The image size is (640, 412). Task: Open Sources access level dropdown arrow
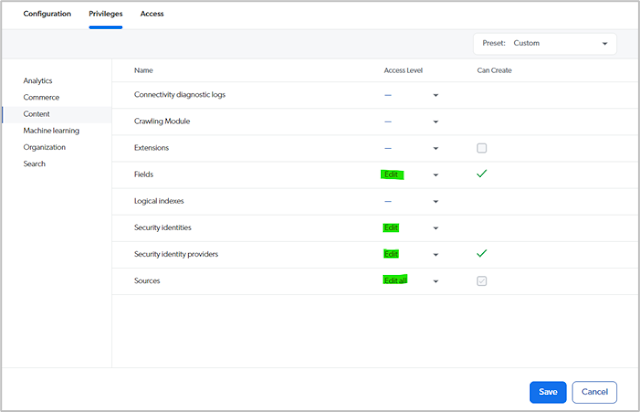(x=436, y=281)
